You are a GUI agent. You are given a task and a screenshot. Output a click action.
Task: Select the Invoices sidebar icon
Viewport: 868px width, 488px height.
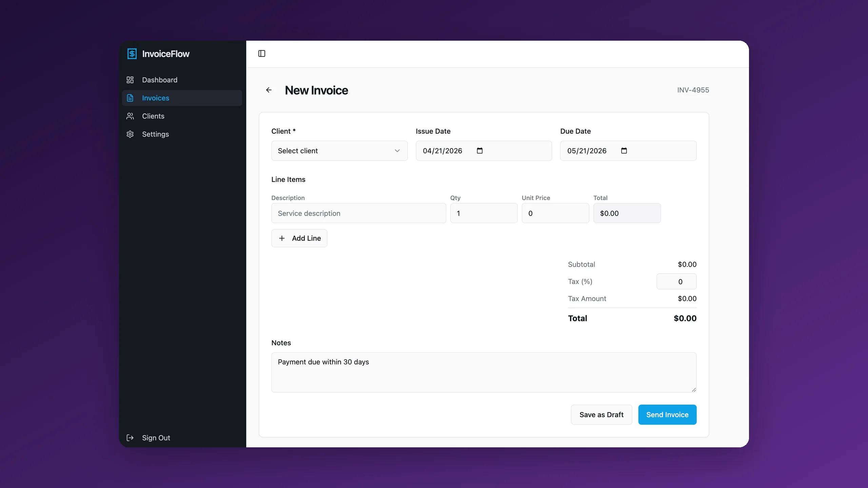click(x=130, y=98)
